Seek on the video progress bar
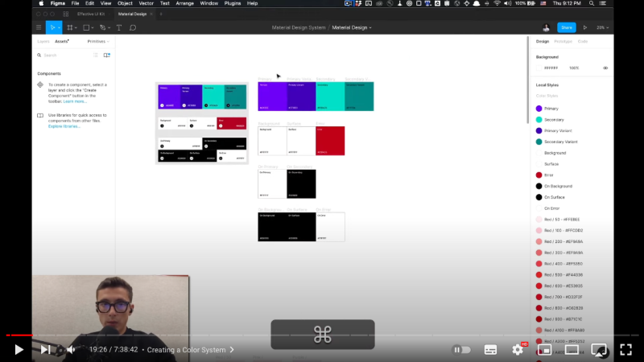The width and height of the screenshot is (644, 362). tap(322, 335)
